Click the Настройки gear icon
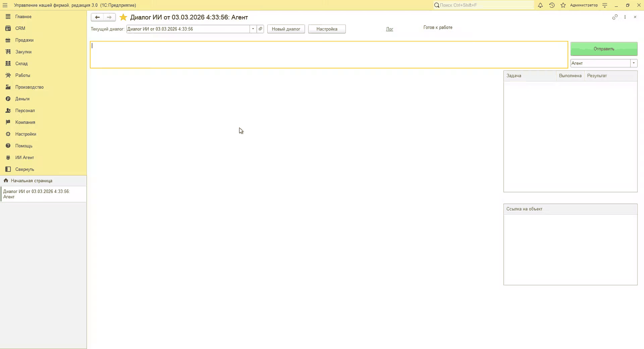Viewport: 644px width, 349px height. 8,134
